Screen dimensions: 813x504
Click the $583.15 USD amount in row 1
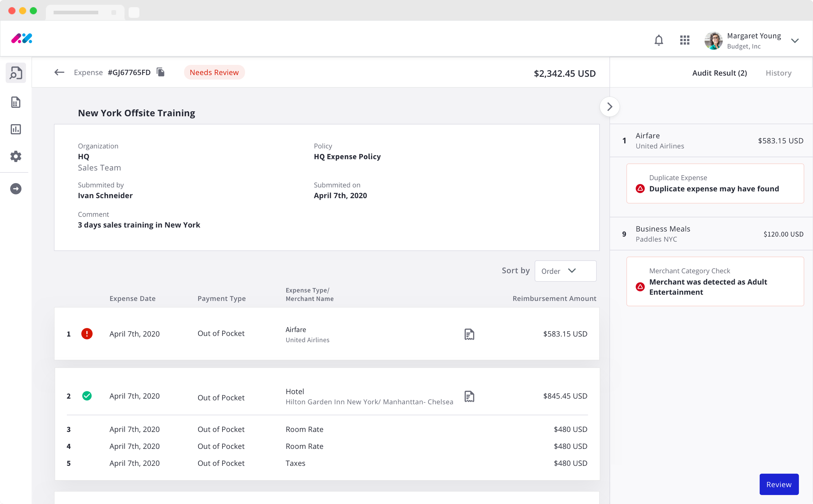565,334
